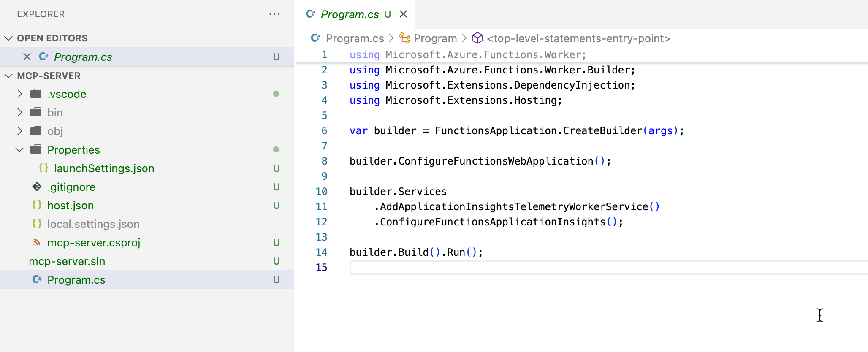Open local.settings.json file
The height and width of the screenshot is (352, 868).
93,224
